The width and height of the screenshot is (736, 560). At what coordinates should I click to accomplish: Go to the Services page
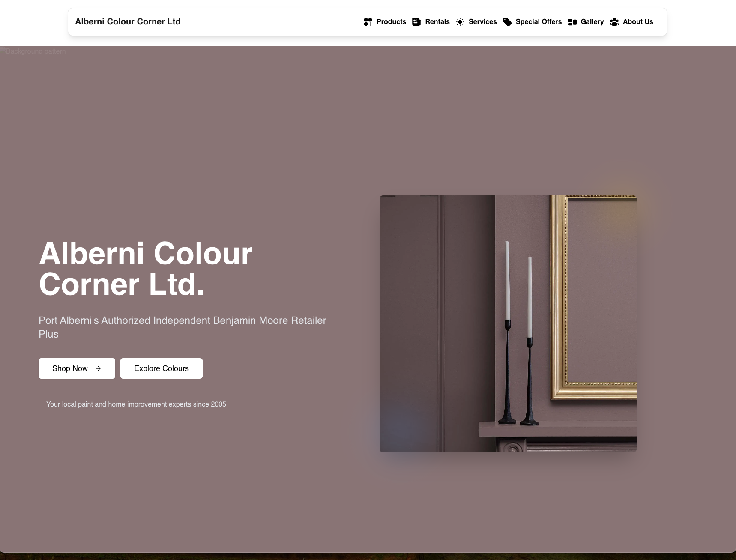(x=476, y=22)
